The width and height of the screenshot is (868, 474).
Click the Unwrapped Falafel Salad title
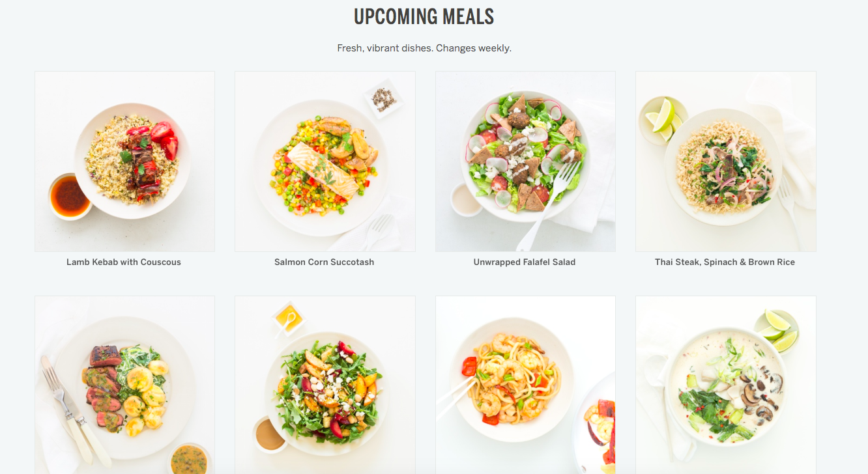525,262
